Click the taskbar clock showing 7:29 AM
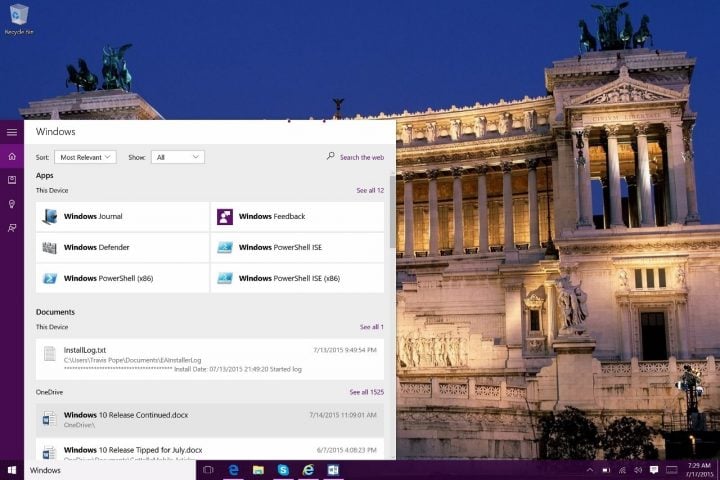 click(x=698, y=470)
